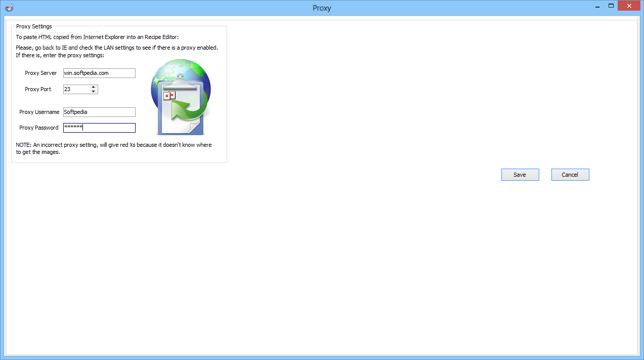
Task: Click the 'Proxy Settings' group title
Action: point(34,26)
